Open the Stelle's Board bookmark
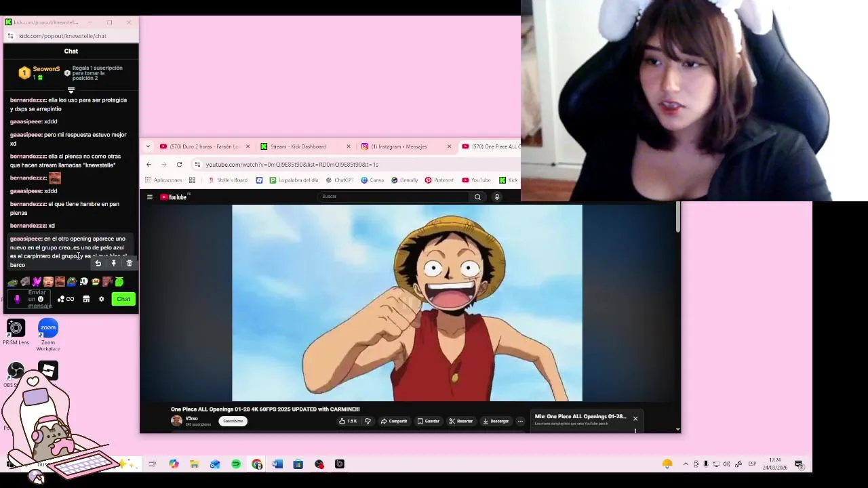This screenshot has height=488, width=868. [x=228, y=180]
